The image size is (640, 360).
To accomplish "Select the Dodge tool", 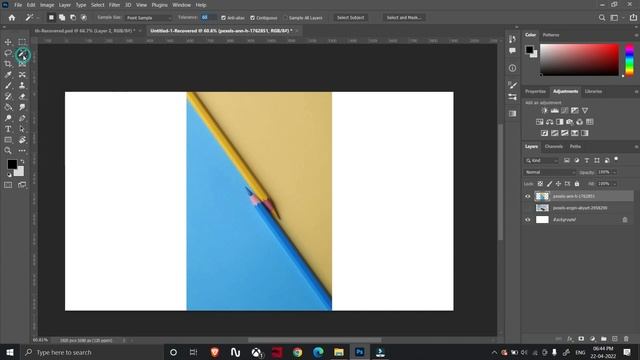I will tap(8, 118).
